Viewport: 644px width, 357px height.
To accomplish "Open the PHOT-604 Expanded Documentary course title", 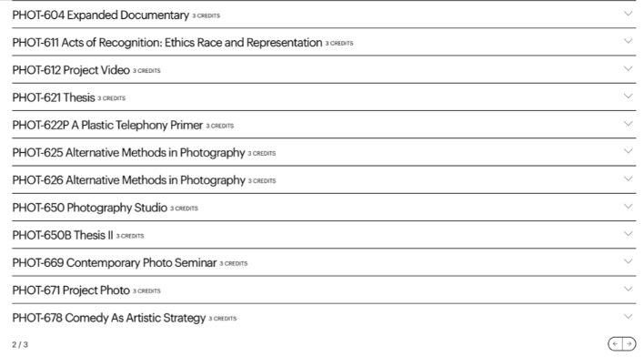I will 101,15.
